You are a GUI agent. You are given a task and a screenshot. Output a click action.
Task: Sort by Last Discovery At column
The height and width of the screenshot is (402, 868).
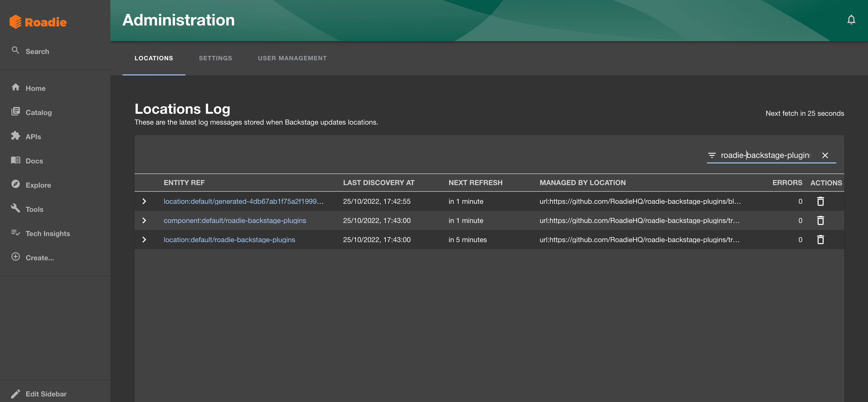pos(378,183)
